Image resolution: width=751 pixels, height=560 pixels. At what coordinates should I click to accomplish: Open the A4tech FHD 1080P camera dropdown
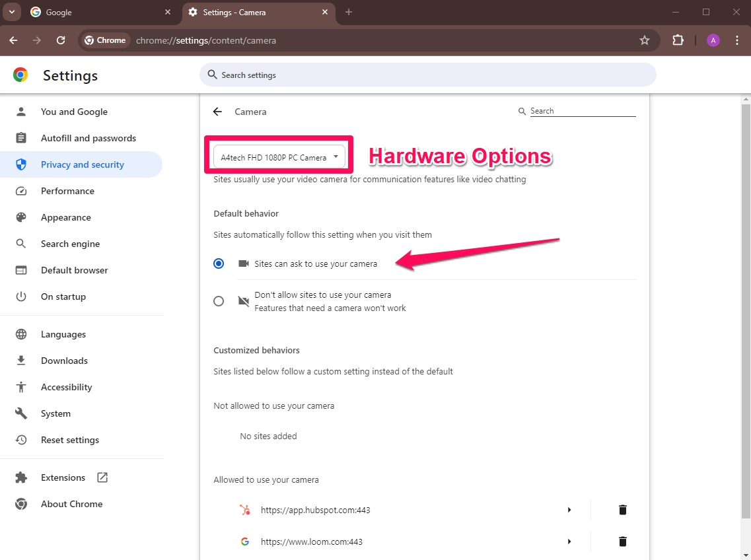(278, 157)
